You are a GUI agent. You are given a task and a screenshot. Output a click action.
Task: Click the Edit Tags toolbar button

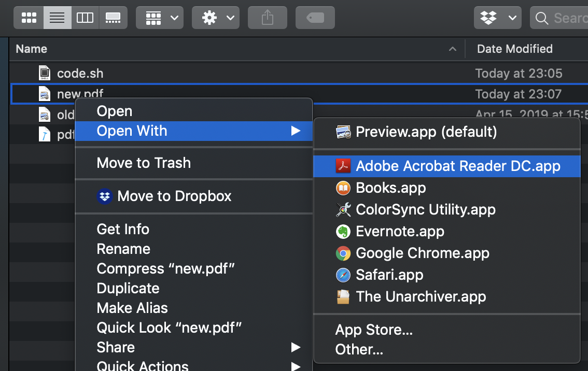[x=315, y=18]
